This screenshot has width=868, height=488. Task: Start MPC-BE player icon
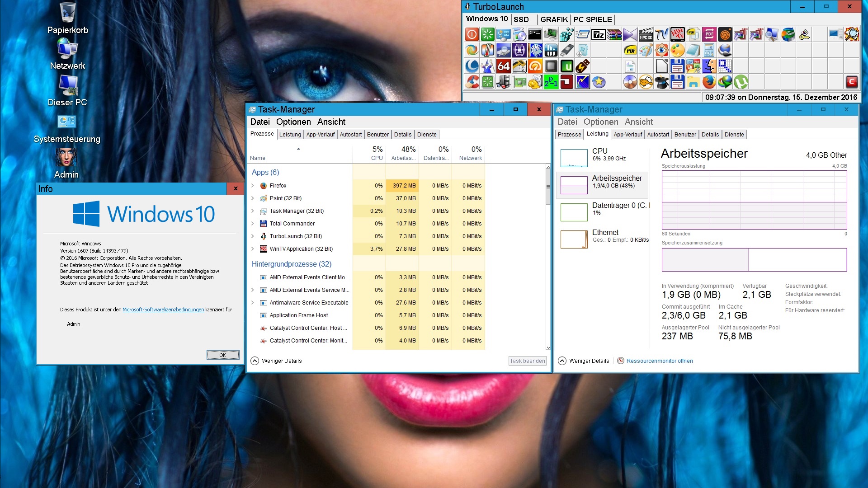pos(646,34)
